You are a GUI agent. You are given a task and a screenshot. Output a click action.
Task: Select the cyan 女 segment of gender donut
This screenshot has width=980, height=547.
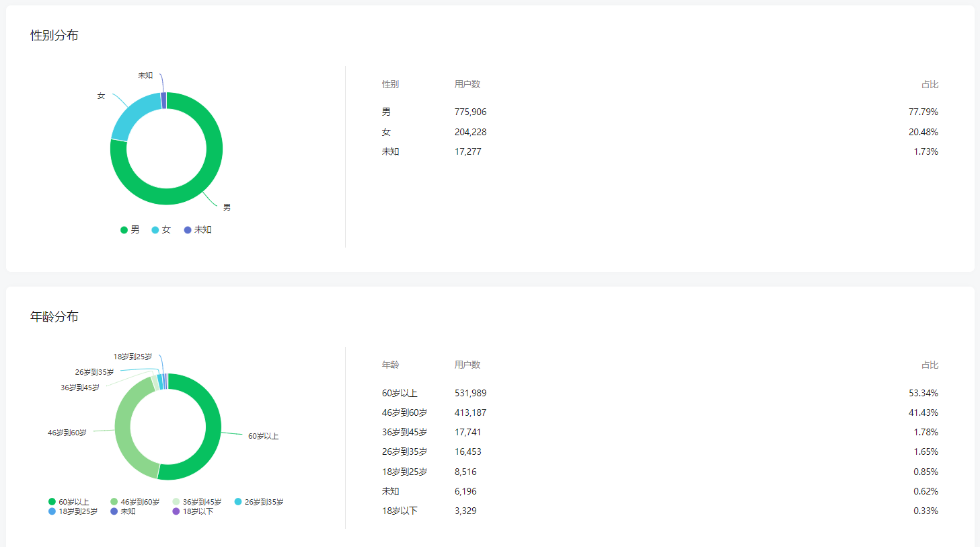point(133,114)
